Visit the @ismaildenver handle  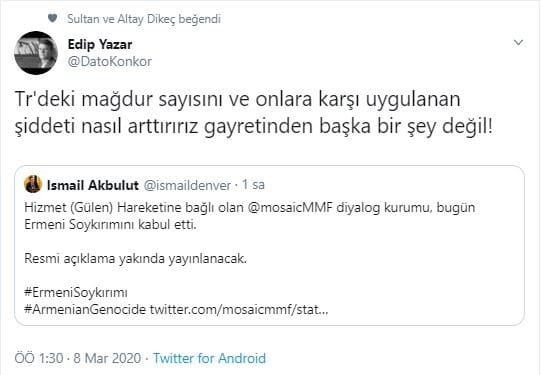[x=187, y=185]
